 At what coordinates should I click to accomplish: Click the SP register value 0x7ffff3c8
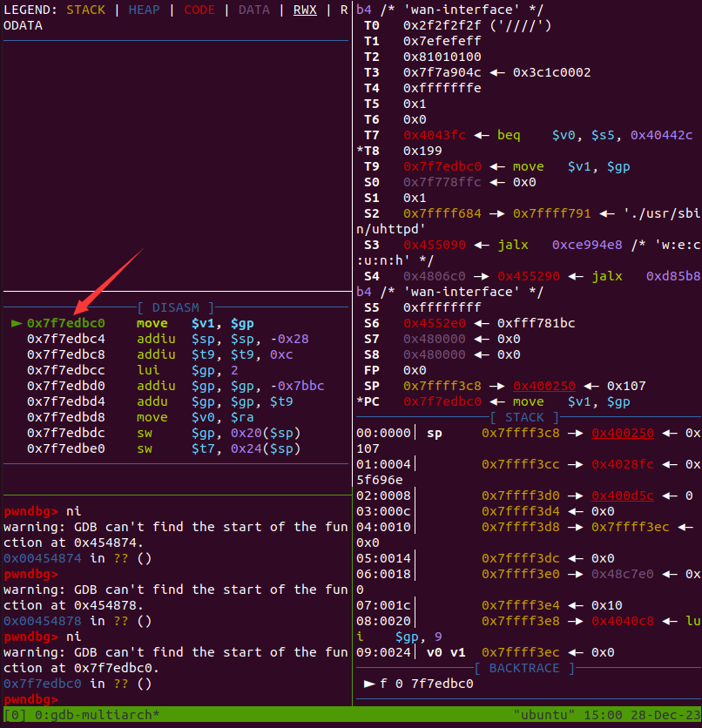pos(442,387)
